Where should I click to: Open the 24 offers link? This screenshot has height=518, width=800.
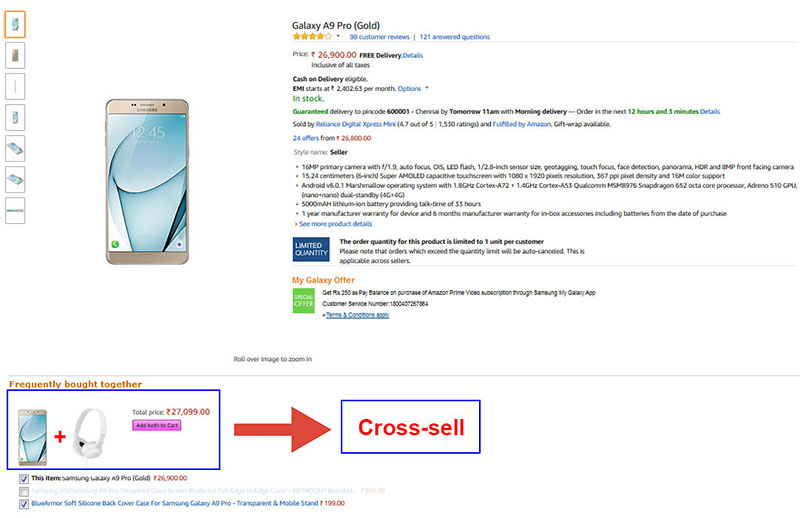tap(306, 138)
